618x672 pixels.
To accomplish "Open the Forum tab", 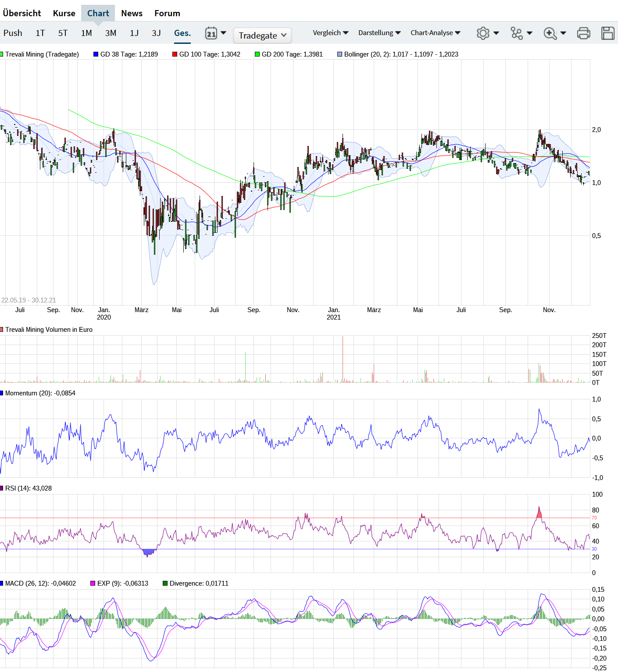I will (167, 13).
